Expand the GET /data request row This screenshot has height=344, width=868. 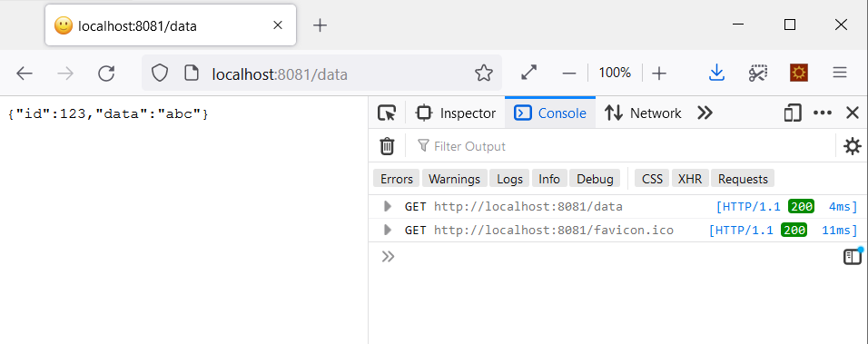click(x=388, y=207)
